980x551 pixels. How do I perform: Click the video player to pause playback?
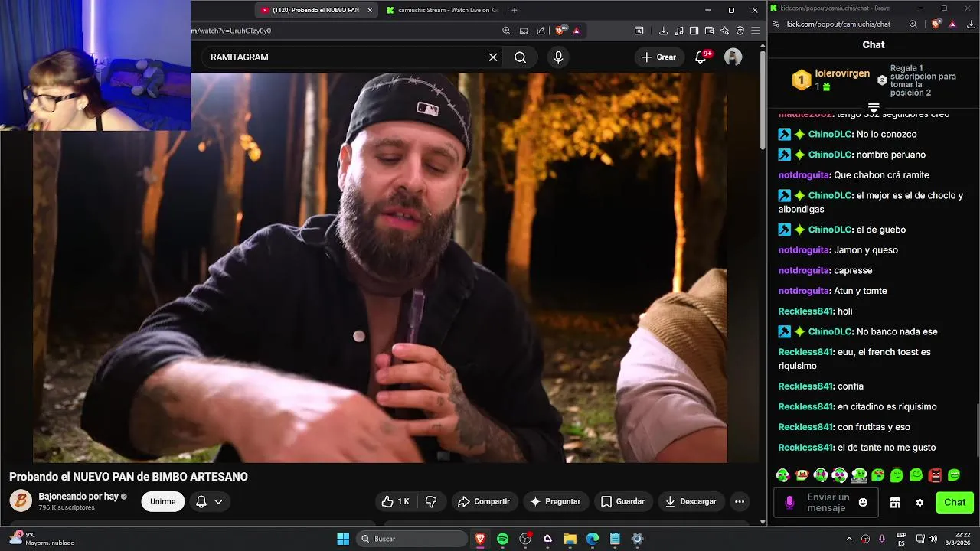[x=381, y=268]
